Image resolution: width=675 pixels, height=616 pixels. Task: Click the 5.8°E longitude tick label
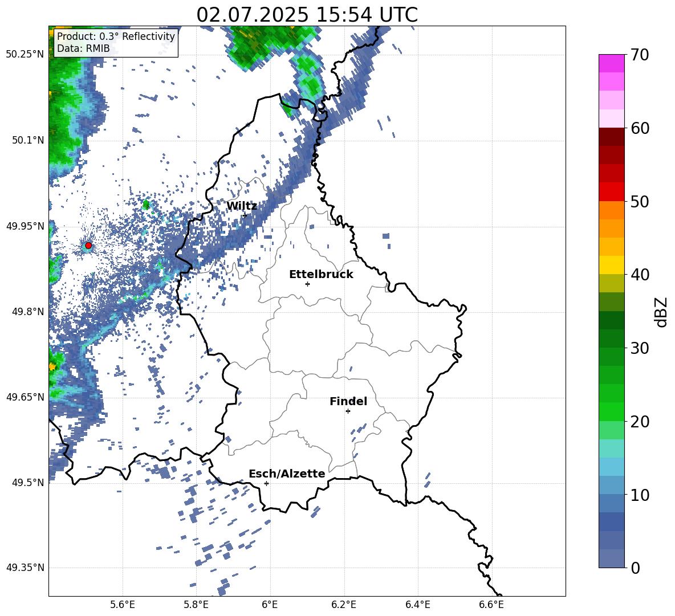pos(196,605)
